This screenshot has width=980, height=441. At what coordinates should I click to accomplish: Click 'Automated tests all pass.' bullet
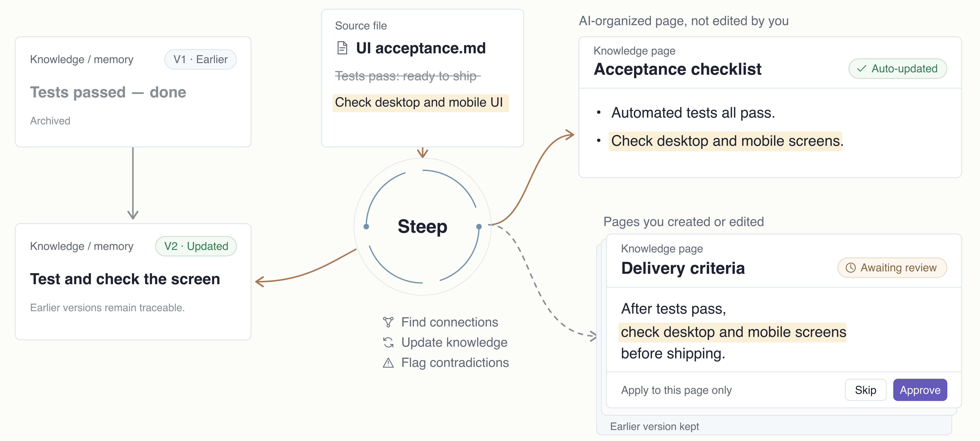(x=693, y=113)
